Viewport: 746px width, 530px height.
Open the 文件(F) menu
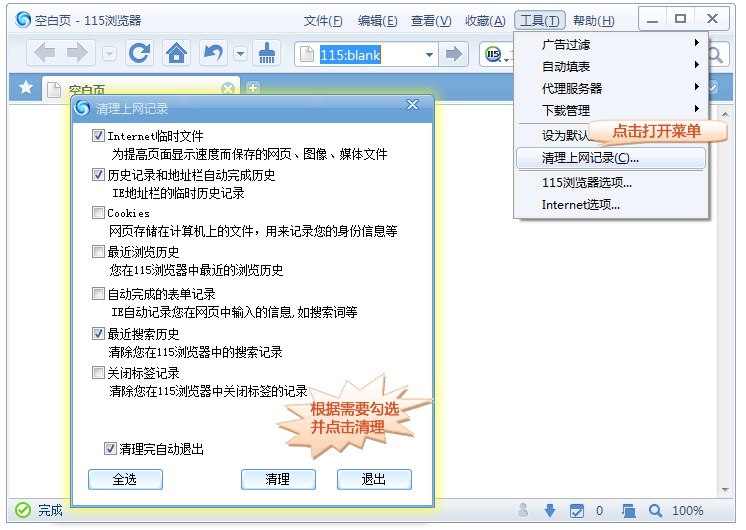pos(323,20)
